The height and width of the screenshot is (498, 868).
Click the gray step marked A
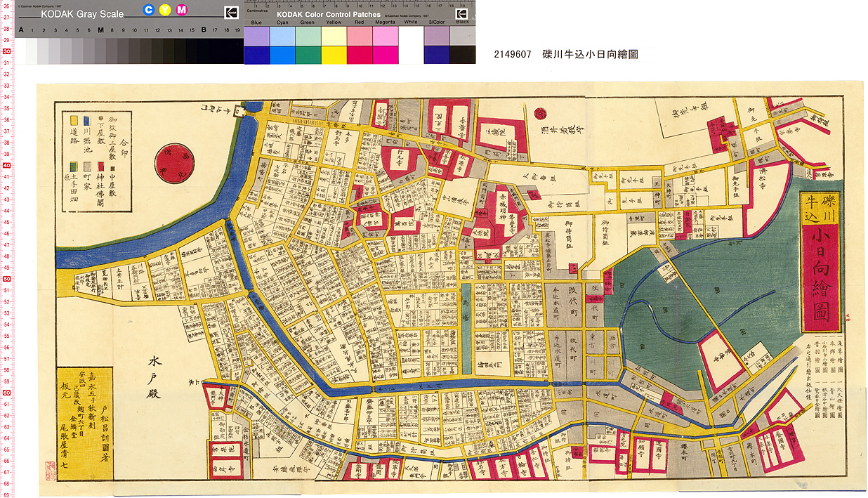pyautogui.click(x=21, y=51)
